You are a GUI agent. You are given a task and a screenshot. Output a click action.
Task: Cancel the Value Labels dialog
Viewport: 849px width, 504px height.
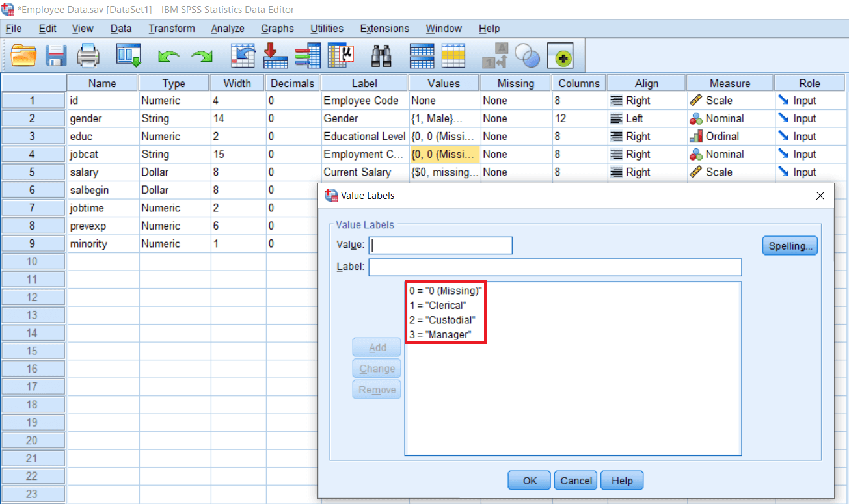click(x=575, y=480)
